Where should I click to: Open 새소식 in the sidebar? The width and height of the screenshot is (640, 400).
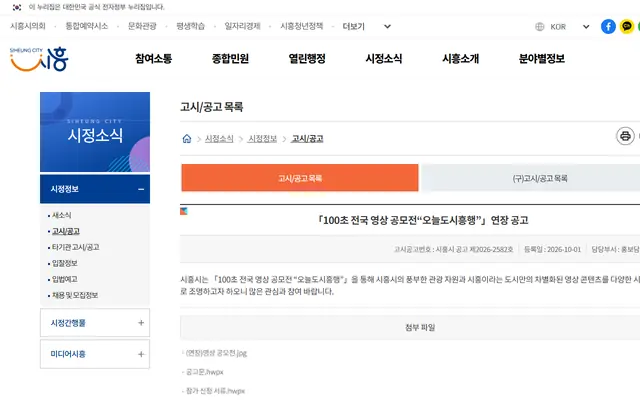[62, 215]
